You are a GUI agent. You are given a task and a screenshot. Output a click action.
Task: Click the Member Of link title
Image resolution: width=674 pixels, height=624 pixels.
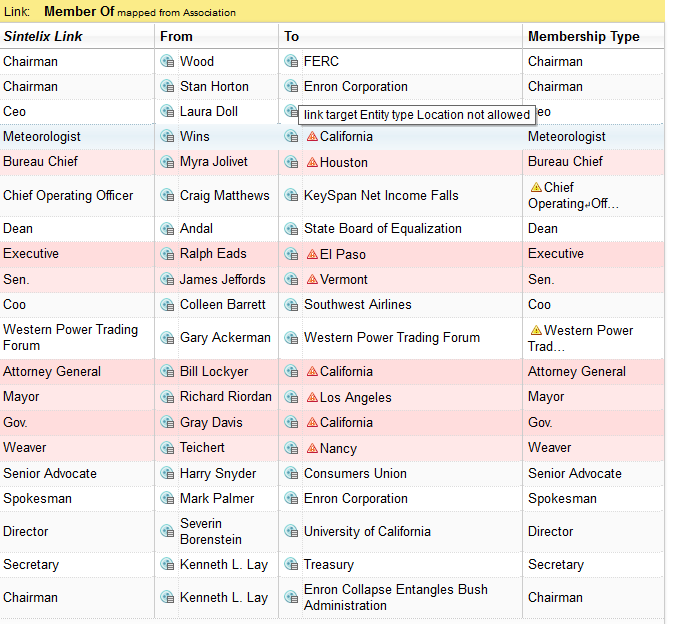click(x=79, y=12)
